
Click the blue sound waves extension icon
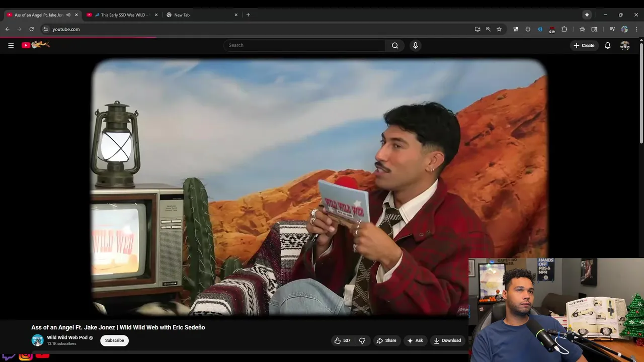coord(540,29)
